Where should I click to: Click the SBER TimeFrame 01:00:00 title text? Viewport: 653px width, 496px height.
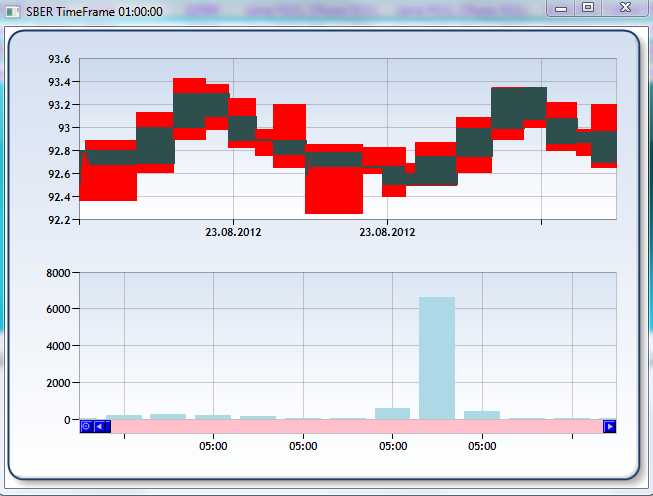[95, 12]
